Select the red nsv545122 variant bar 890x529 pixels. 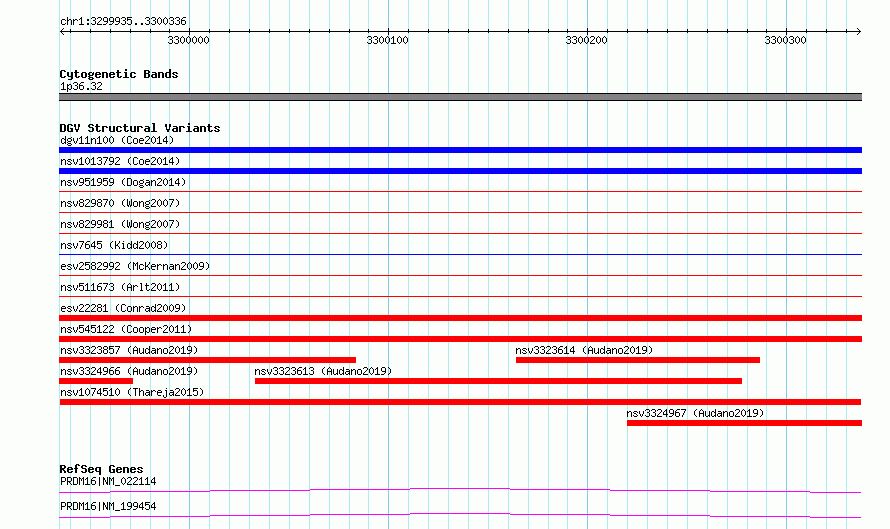[460, 339]
